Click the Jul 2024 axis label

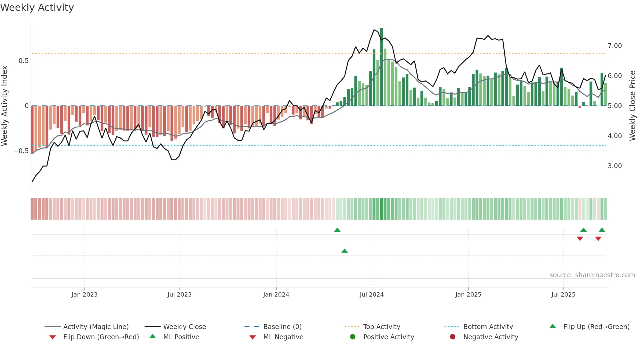click(372, 295)
